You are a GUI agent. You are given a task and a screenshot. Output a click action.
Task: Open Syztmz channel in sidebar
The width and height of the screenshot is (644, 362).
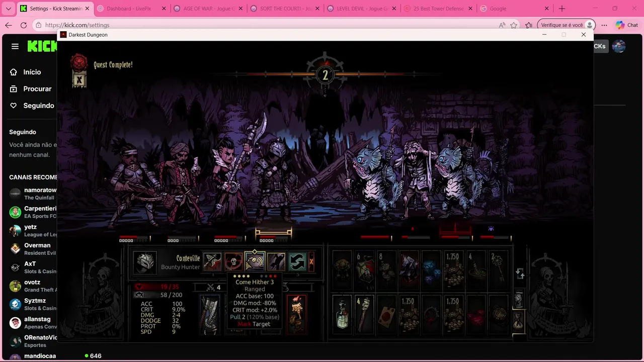(x=33, y=304)
